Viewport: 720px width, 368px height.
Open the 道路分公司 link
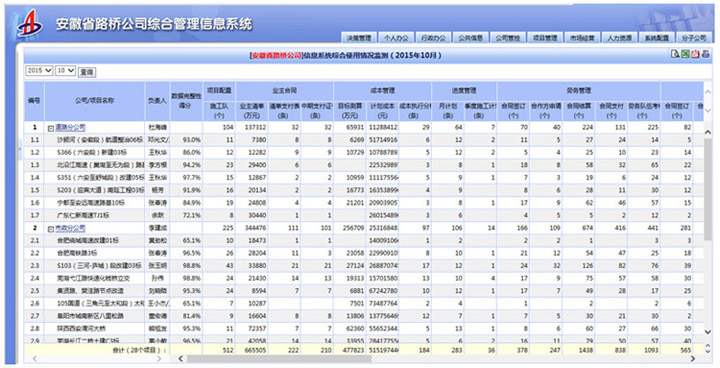coord(70,127)
